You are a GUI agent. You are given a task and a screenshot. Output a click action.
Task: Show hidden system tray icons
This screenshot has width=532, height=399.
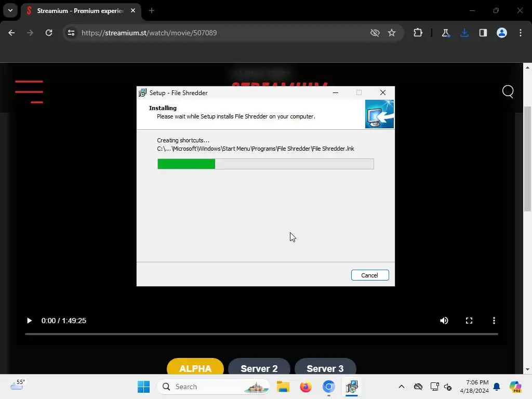[x=402, y=387]
